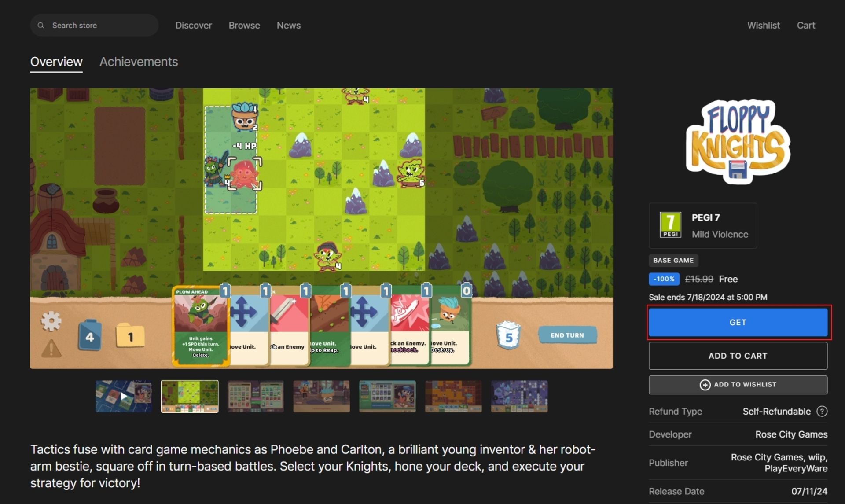The width and height of the screenshot is (845, 504).
Task: Play the trailer video thumbnail
Action: (124, 396)
